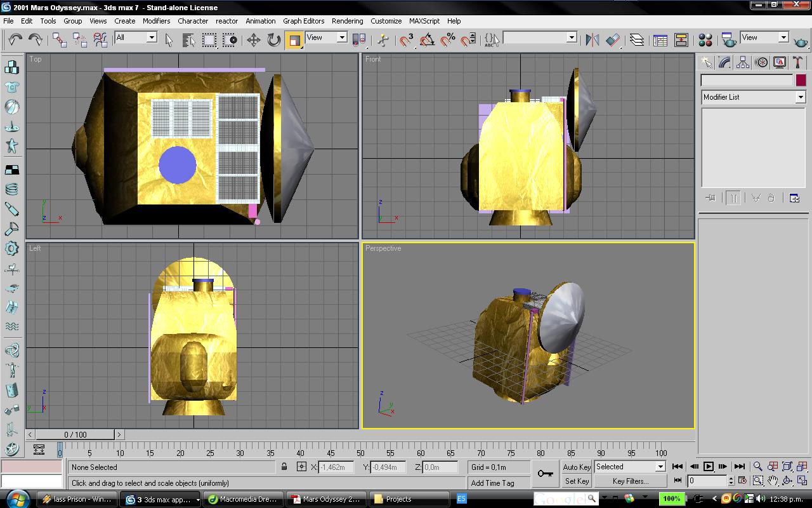
Task: Open the Curve Editor
Action: coord(660,40)
